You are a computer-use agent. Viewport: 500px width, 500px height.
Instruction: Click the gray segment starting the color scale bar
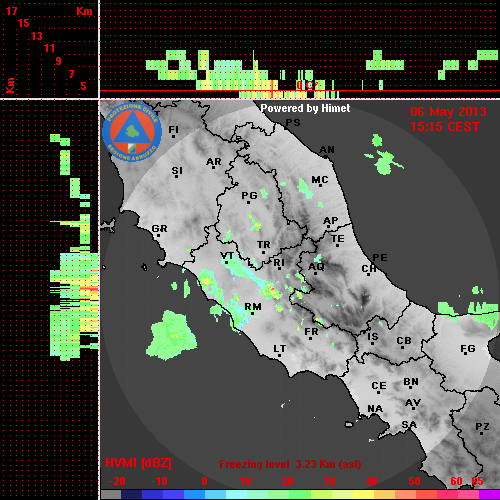click(x=111, y=495)
